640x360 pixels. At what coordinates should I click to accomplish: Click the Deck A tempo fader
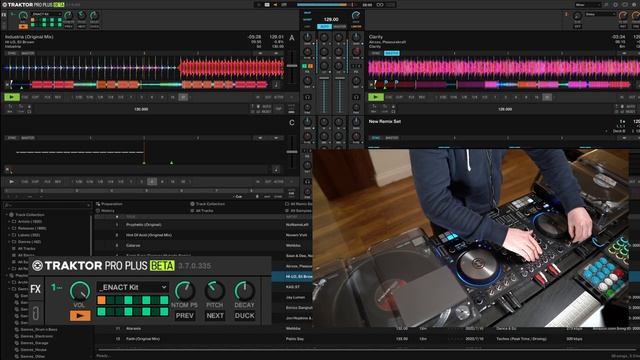[292, 66]
